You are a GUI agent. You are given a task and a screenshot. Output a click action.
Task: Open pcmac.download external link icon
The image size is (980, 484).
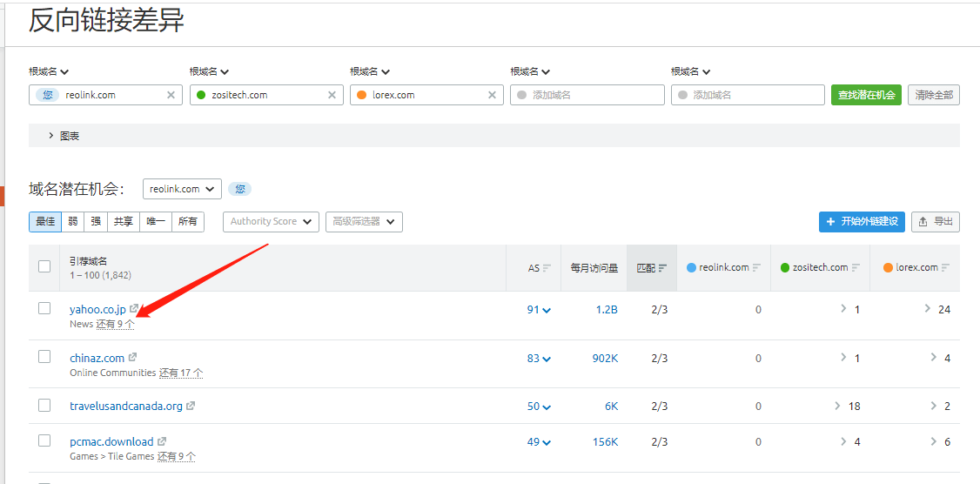tap(162, 441)
